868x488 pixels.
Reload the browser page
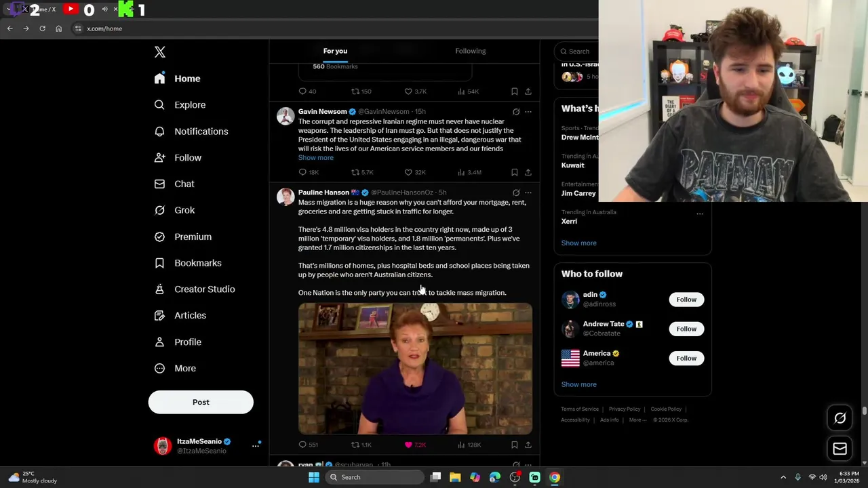click(42, 28)
